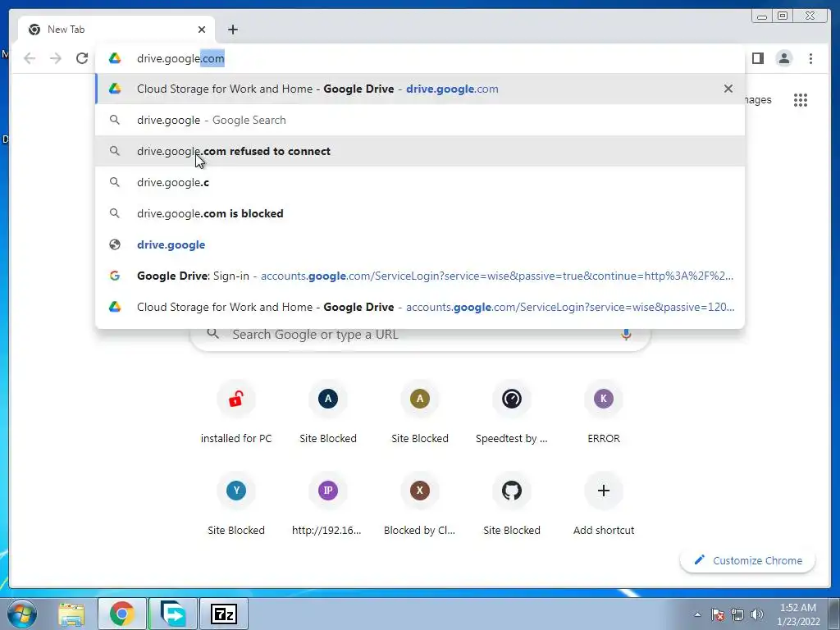The height and width of the screenshot is (630, 840).
Task: Choose 'drive.google.com refused to connect' suggestion
Action: [420, 151]
